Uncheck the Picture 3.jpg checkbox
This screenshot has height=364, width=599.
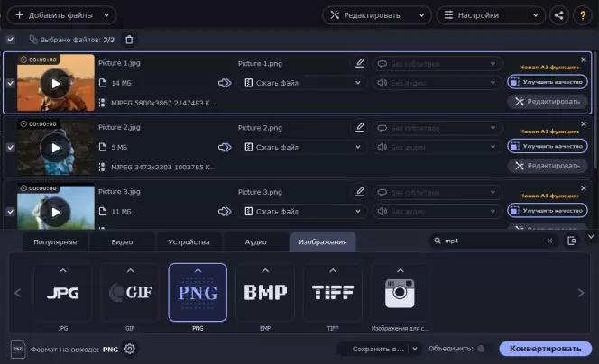point(10,212)
